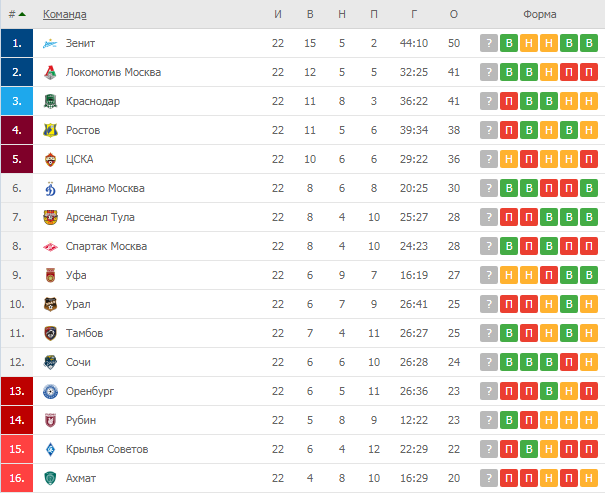Click the Динамо Москва logo
Screen dimensions: 605x493
[x=50, y=188]
